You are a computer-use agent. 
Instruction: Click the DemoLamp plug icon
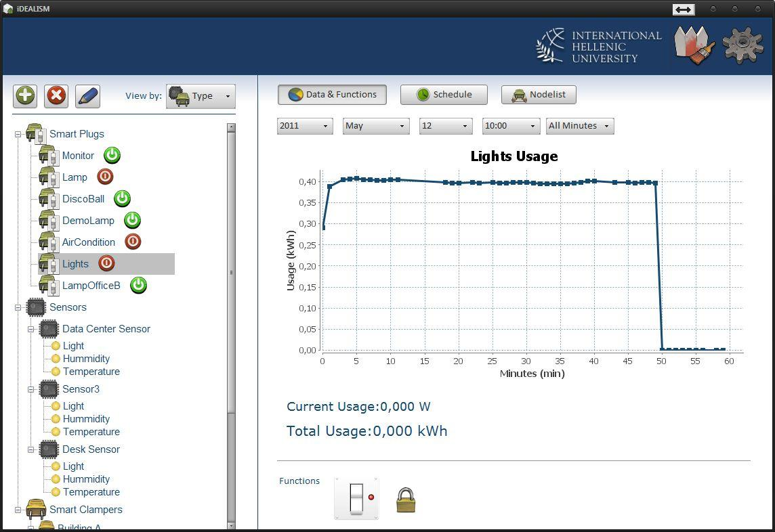(x=49, y=221)
